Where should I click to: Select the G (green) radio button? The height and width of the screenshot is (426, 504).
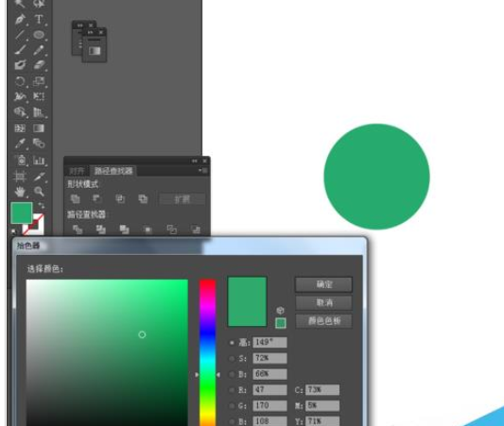232,405
